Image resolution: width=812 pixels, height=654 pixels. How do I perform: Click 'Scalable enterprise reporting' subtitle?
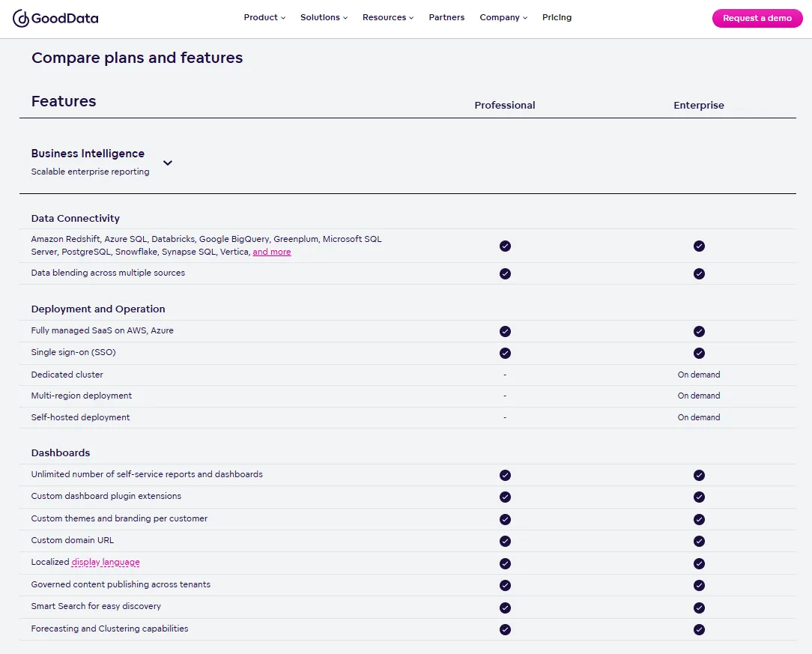[x=90, y=172]
